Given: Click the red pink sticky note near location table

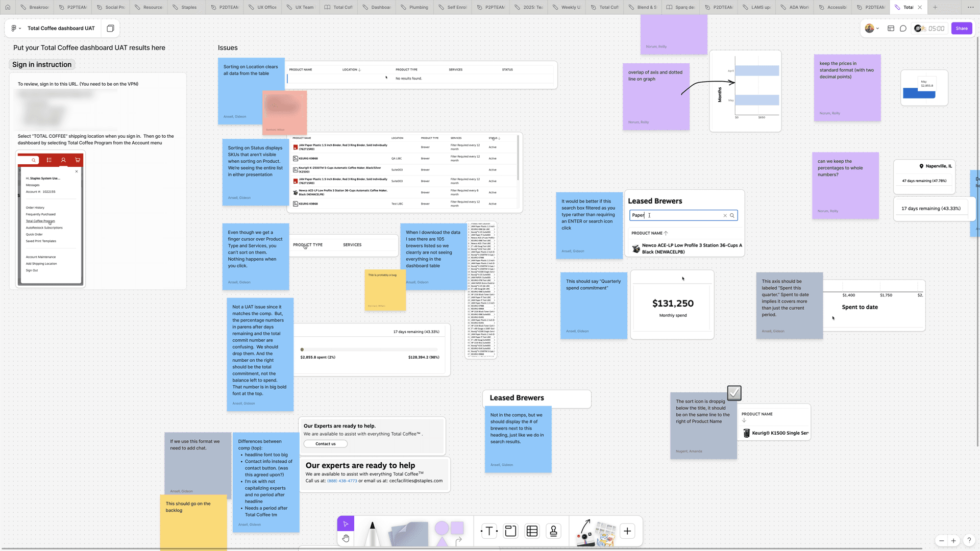Looking at the screenshot, I should point(284,113).
